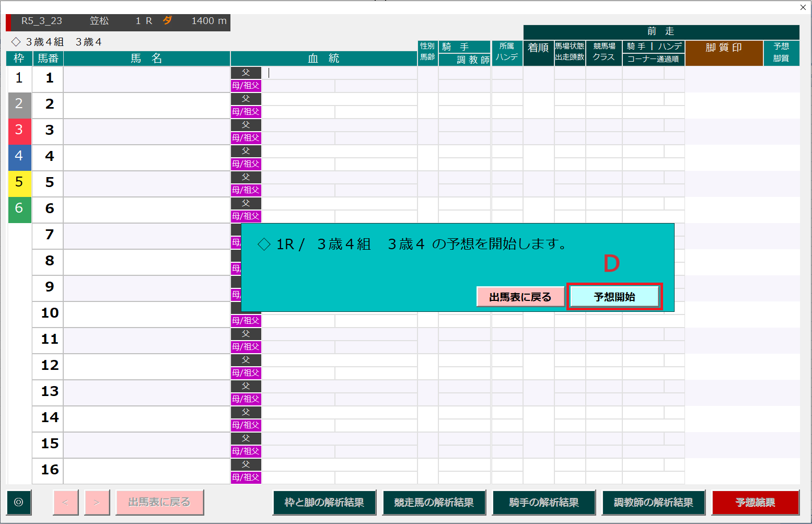812x524 pixels.
Task: Open the red 予想結果 button
Action: coord(755,502)
